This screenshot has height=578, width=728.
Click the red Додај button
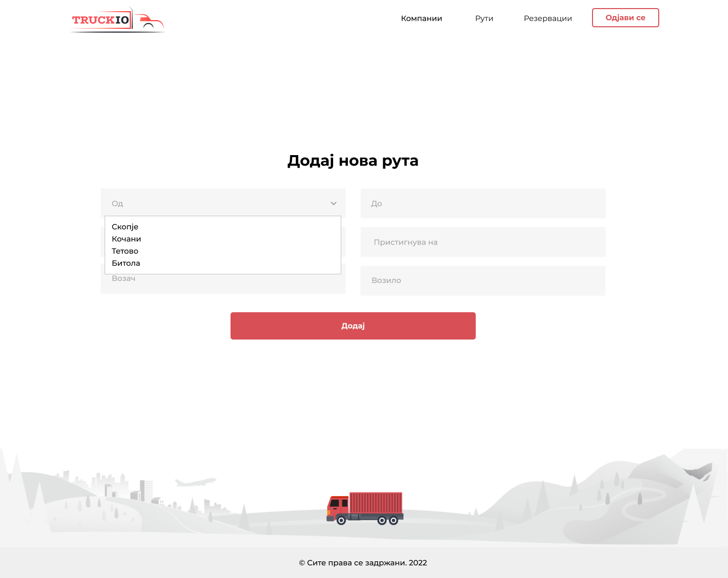click(353, 326)
